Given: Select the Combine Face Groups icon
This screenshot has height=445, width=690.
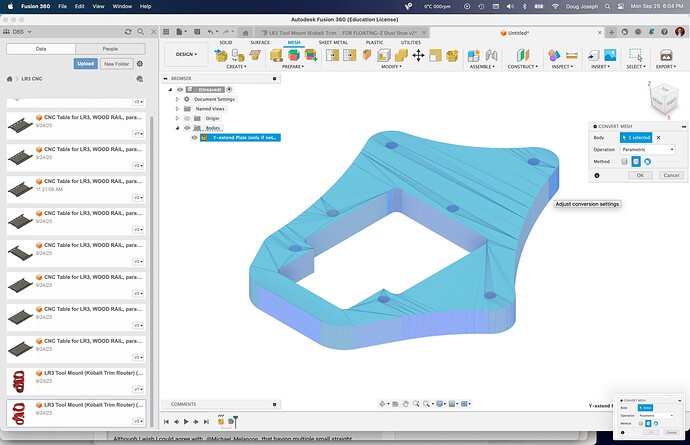Looking at the screenshot, I should 310,55.
